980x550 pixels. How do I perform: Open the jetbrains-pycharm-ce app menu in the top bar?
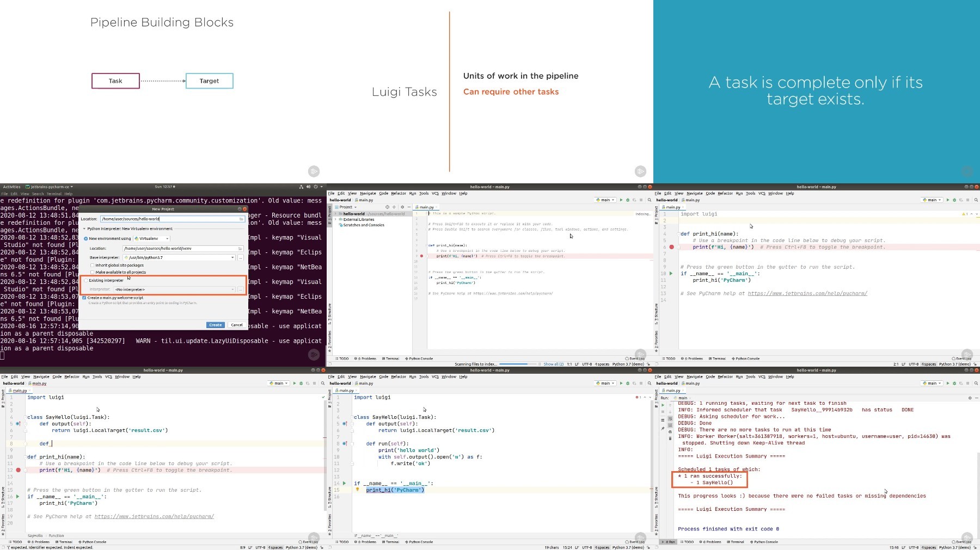(x=49, y=187)
